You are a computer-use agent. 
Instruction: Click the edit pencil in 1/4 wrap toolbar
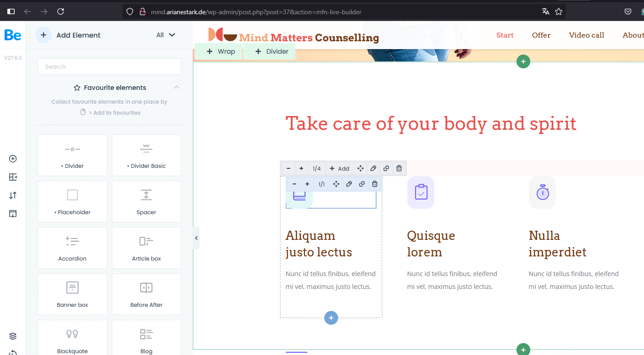[x=373, y=168]
